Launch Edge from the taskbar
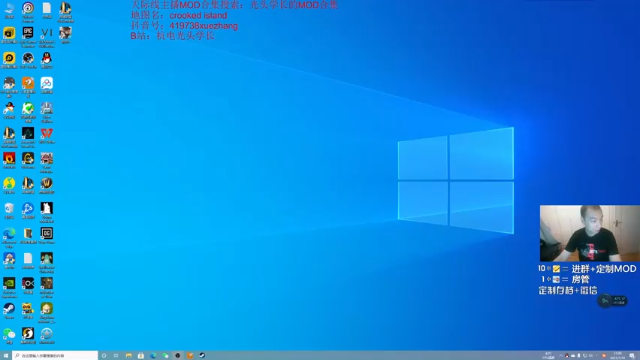This screenshot has height=360, width=640. (153, 356)
